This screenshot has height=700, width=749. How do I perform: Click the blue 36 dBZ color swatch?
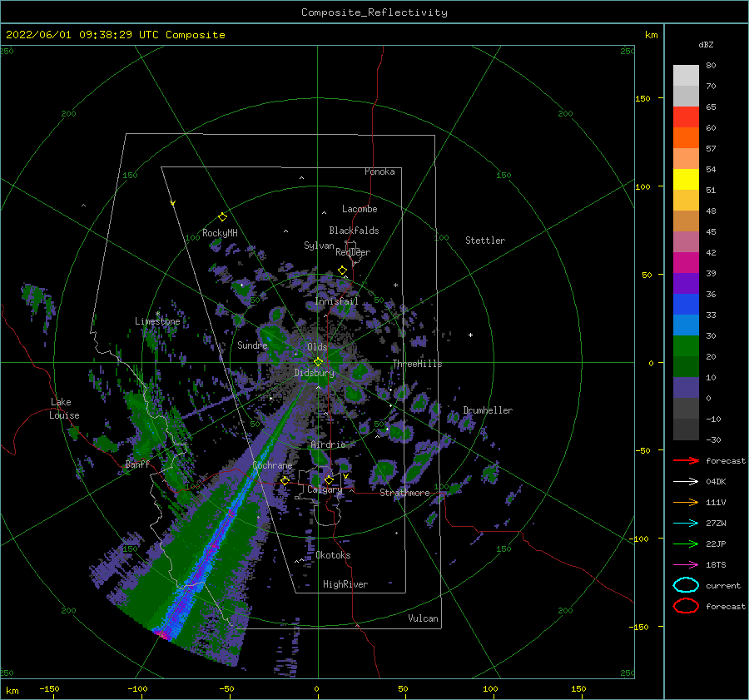[x=686, y=305]
